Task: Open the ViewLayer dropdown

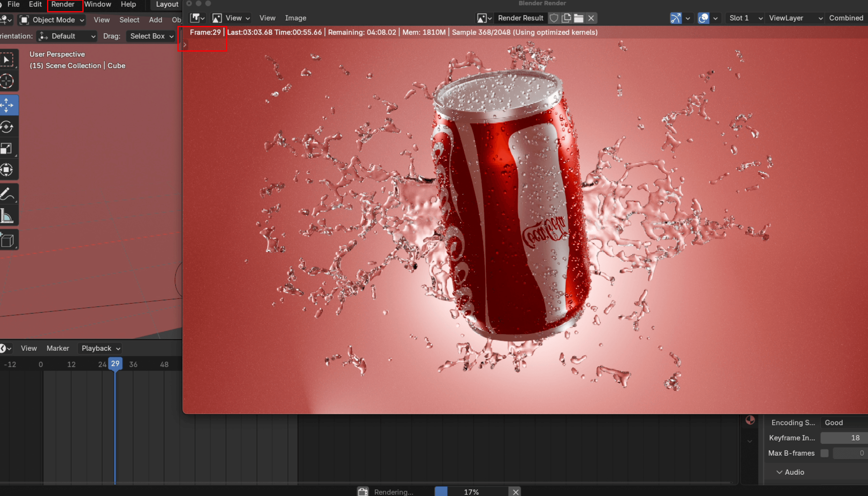Action: (795, 18)
